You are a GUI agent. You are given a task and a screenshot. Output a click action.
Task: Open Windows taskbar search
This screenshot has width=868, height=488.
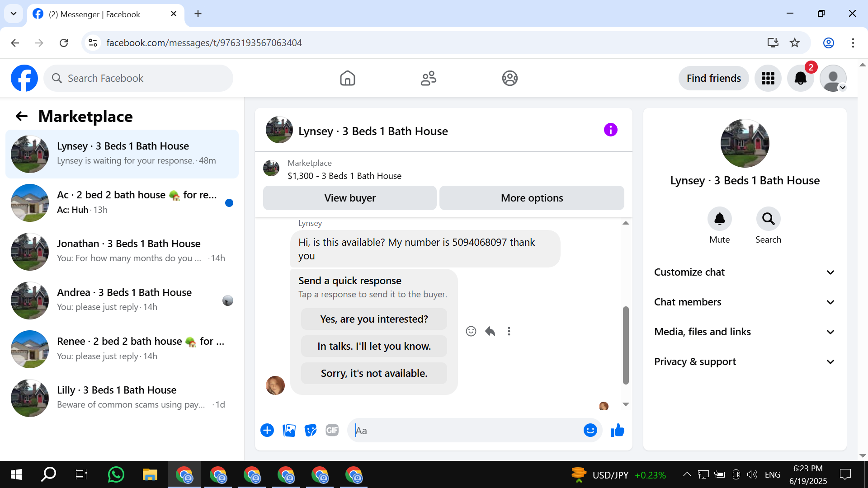click(x=49, y=474)
